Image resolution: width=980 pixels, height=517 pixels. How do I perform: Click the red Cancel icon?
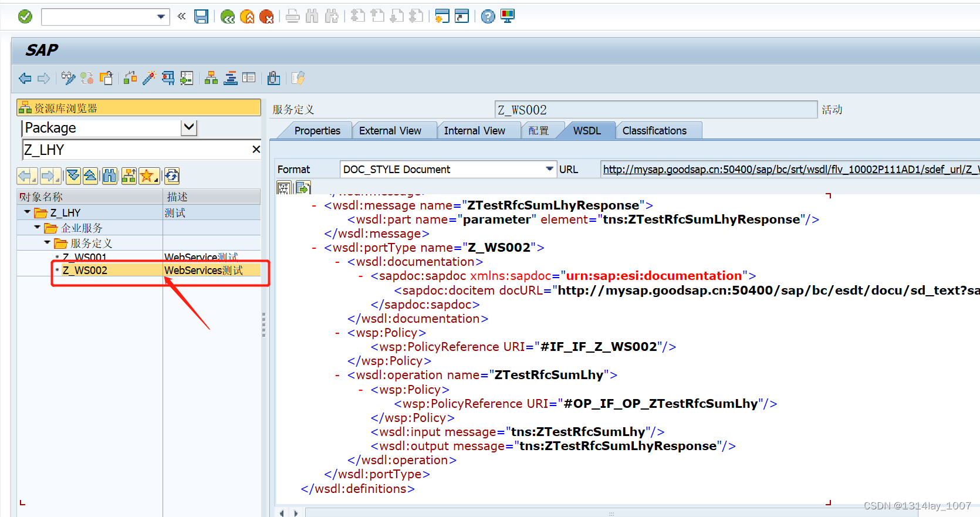point(266,16)
